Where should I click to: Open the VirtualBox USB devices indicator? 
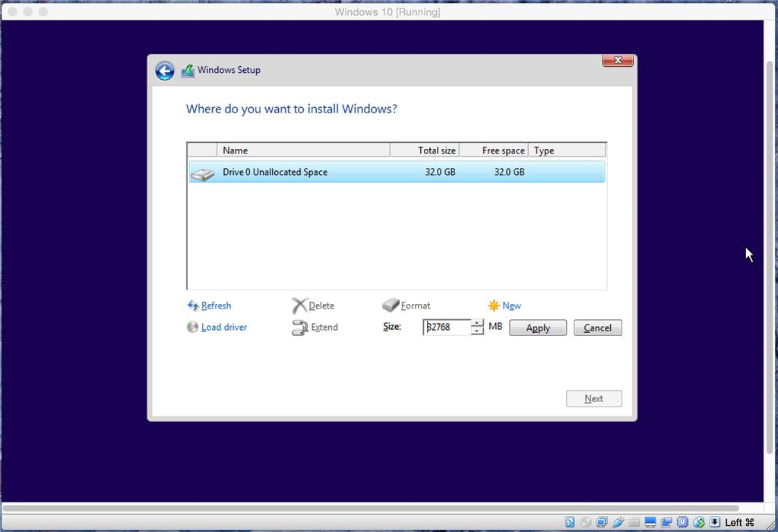pyautogui.click(x=618, y=521)
